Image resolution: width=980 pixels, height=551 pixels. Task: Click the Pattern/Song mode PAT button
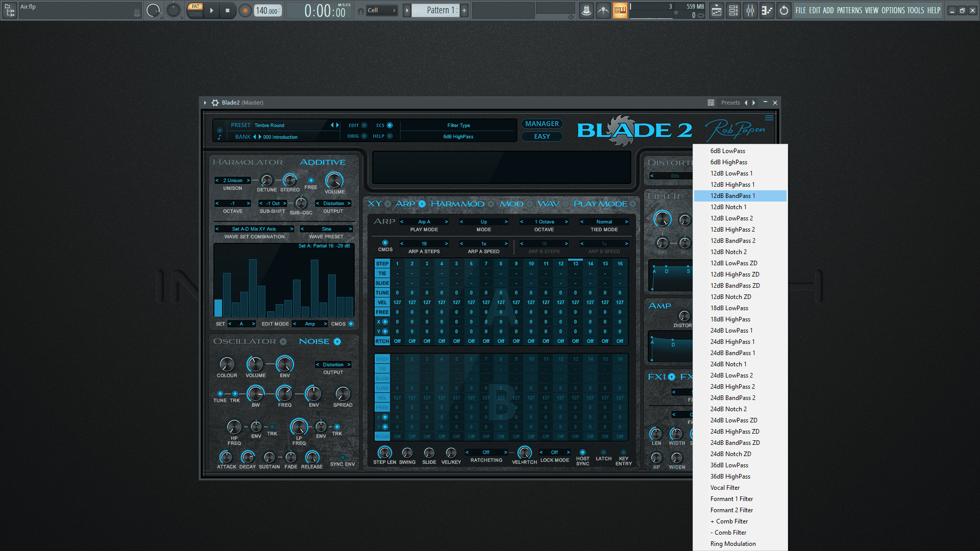[195, 7]
